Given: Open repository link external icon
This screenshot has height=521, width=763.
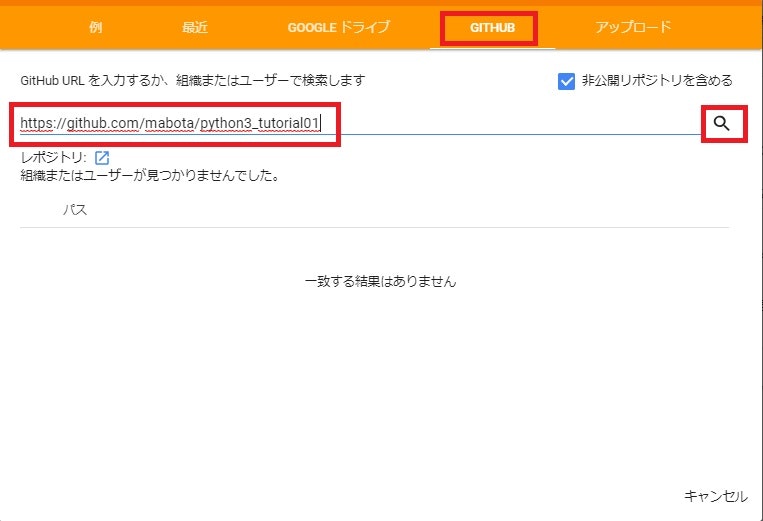Looking at the screenshot, I should (102, 157).
